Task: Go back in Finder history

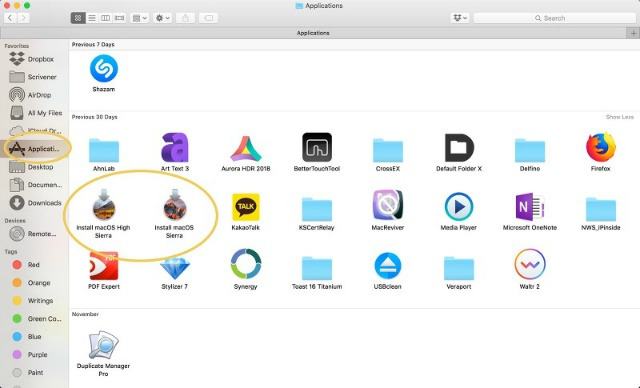Action: tap(10, 18)
